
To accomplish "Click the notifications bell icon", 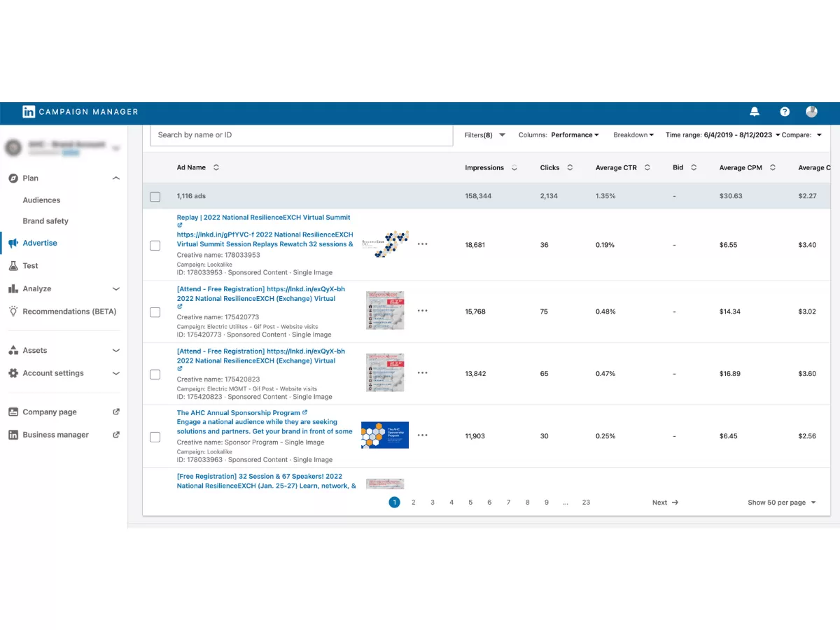I will point(755,112).
